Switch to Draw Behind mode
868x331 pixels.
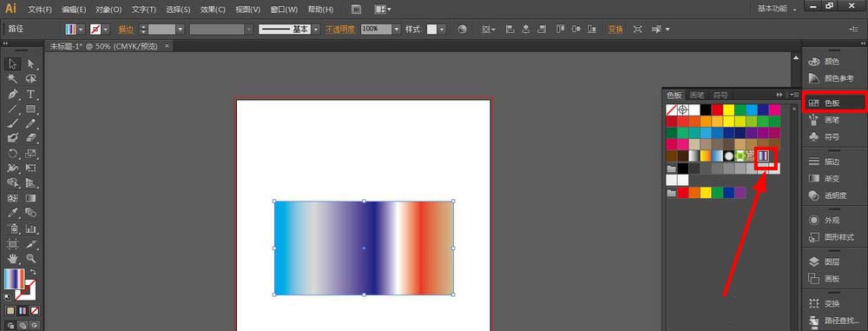coord(23,325)
